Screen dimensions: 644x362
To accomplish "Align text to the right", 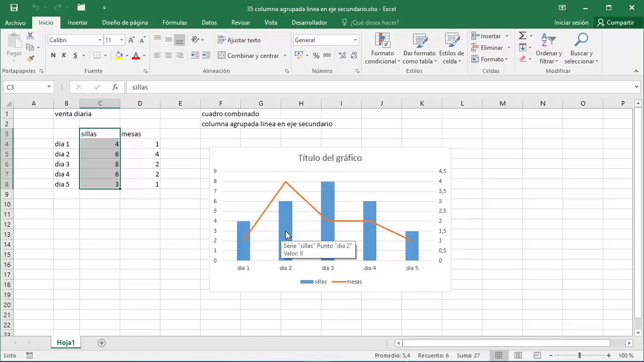I will 180,55.
